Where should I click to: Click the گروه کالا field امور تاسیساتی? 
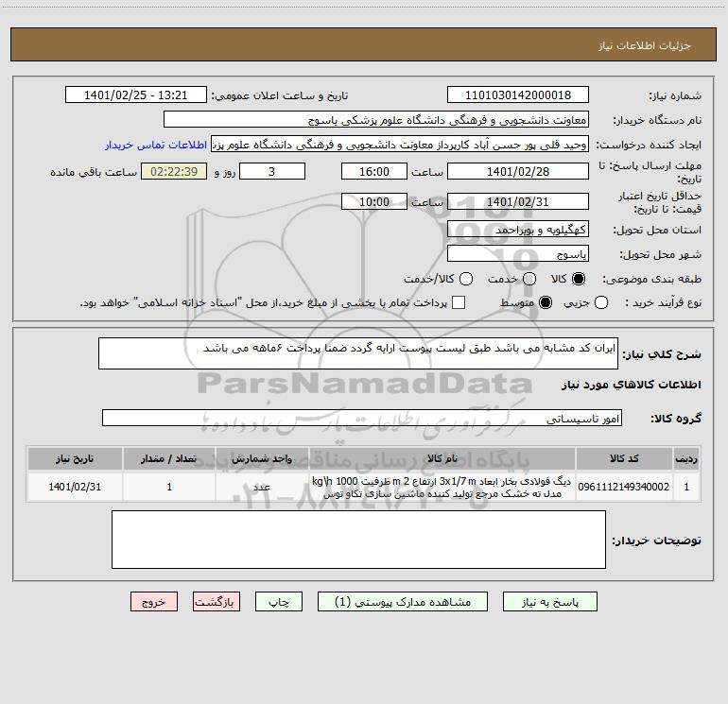(362, 418)
